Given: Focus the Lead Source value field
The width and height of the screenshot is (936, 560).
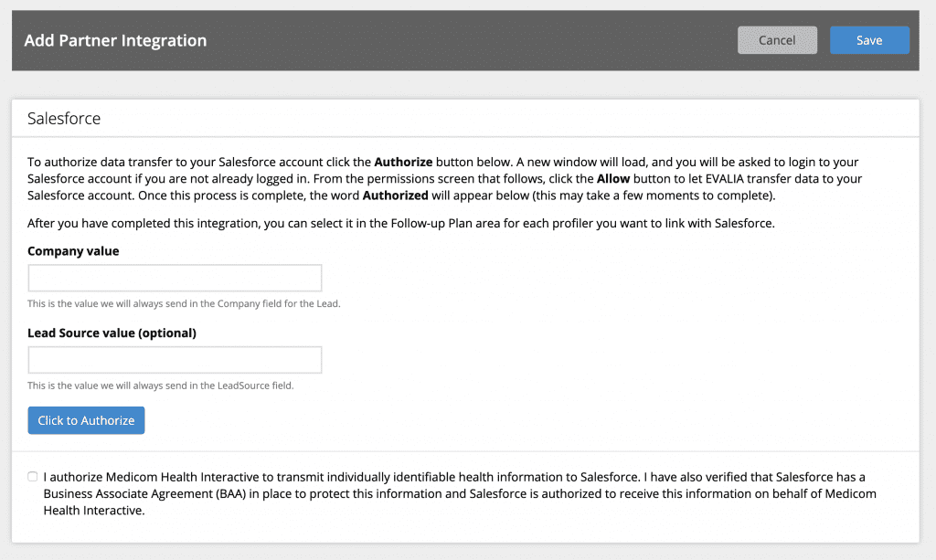Looking at the screenshot, I should pyautogui.click(x=175, y=360).
